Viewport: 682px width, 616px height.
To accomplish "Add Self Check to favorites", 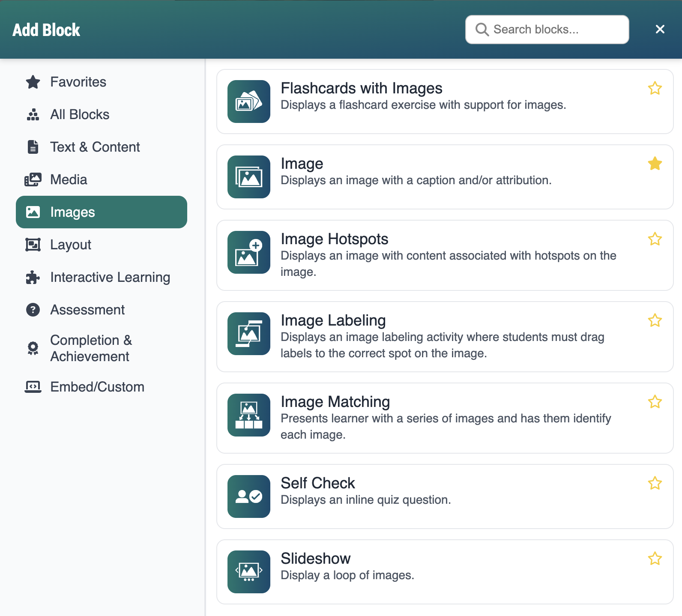I will [655, 483].
